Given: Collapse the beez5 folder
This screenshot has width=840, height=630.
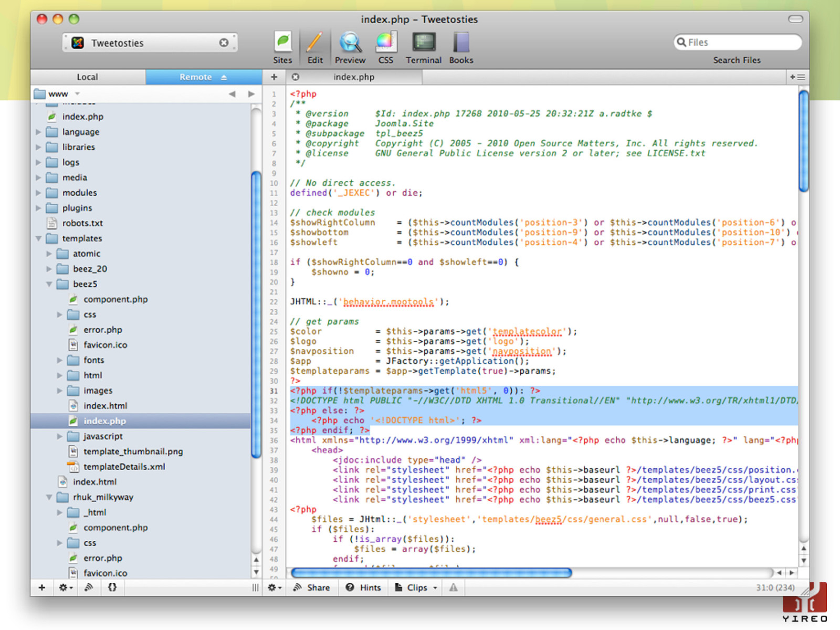Looking at the screenshot, I should tap(49, 284).
